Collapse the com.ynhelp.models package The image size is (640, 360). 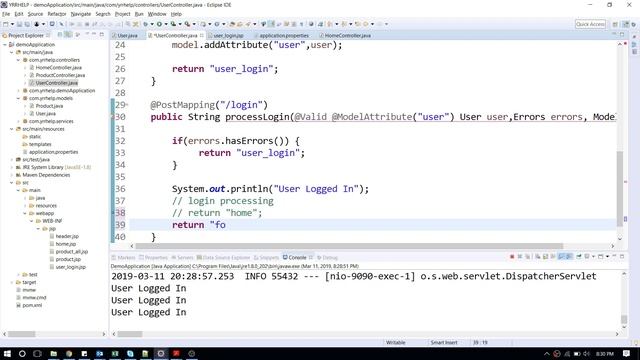tap(18, 98)
